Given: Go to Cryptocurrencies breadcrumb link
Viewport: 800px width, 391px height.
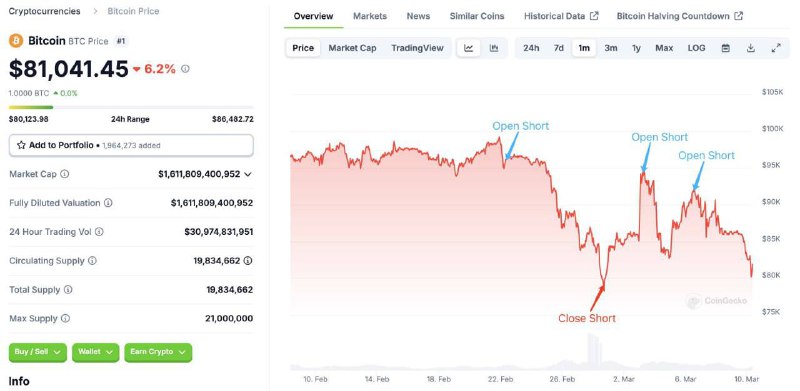Looking at the screenshot, I should [x=44, y=11].
